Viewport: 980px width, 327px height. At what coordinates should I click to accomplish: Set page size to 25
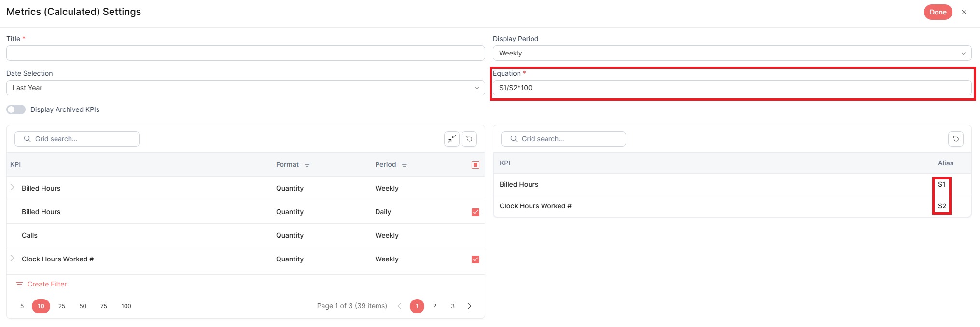pyautogui.click(x=62, y=306)
